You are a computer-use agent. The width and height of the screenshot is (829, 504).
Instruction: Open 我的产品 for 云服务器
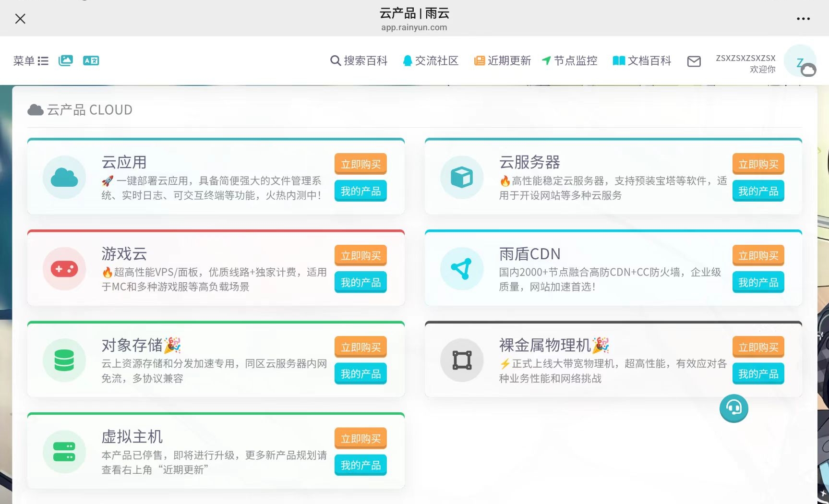(x=758, y=191)
